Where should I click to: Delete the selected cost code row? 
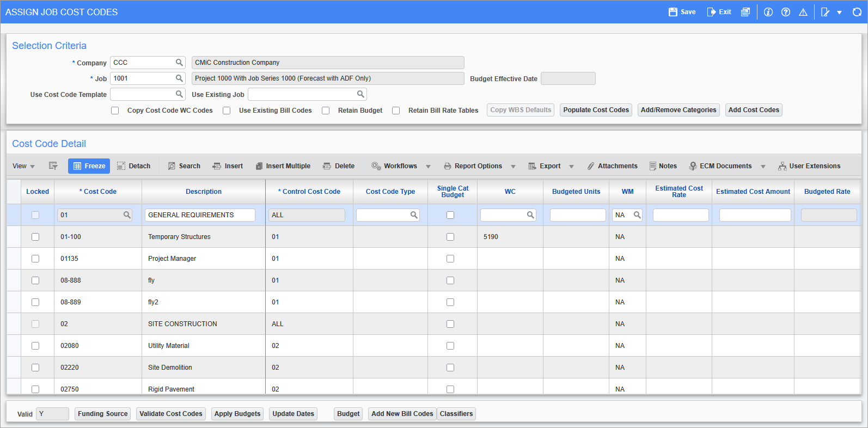click(339, 166)
